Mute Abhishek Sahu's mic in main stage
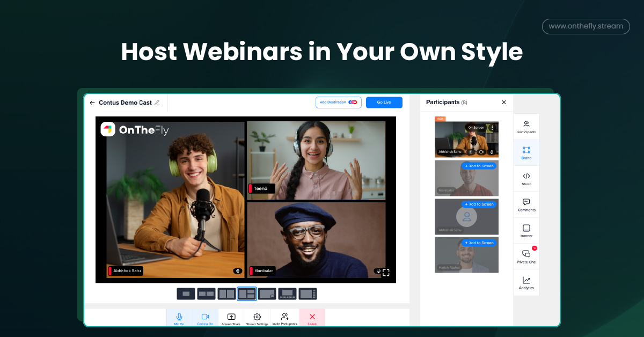The width and height of the screenshot is (644, 337). click(238, 270)
